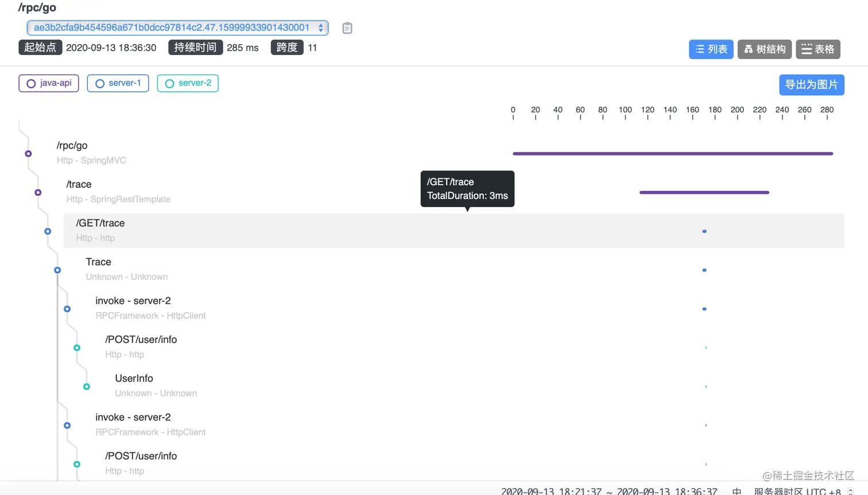
Task: Click the /rpc/go page title
Action: pos(37,7)
